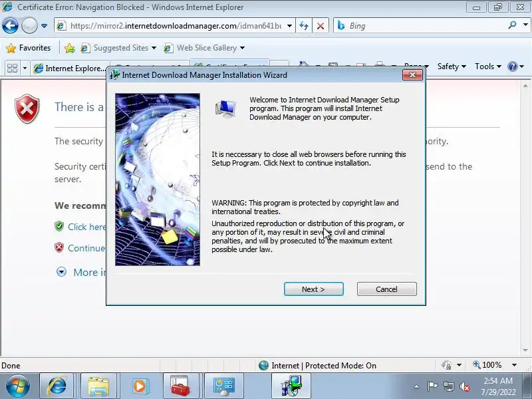
Task: Click the Action Center flag icon
Action: point(432,386)
